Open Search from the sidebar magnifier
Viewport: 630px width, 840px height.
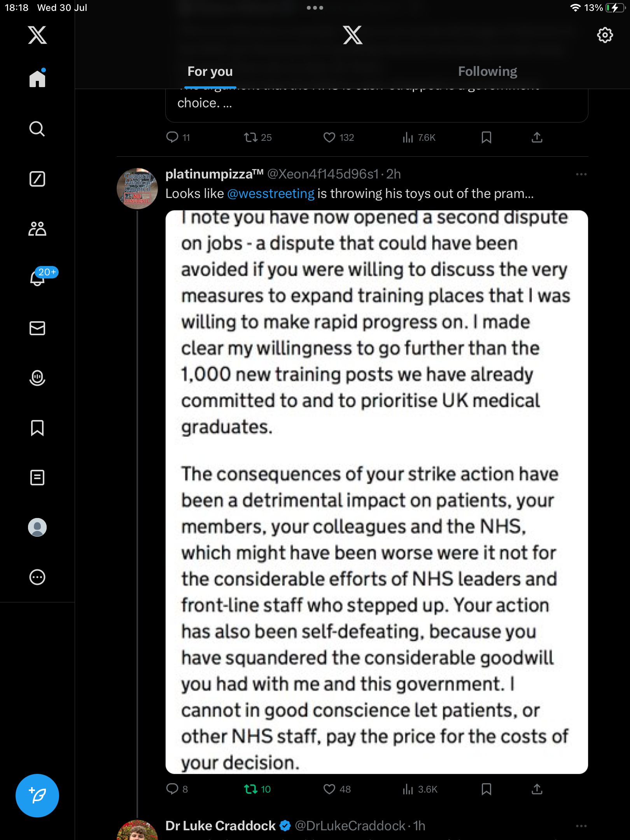[37, 129]
